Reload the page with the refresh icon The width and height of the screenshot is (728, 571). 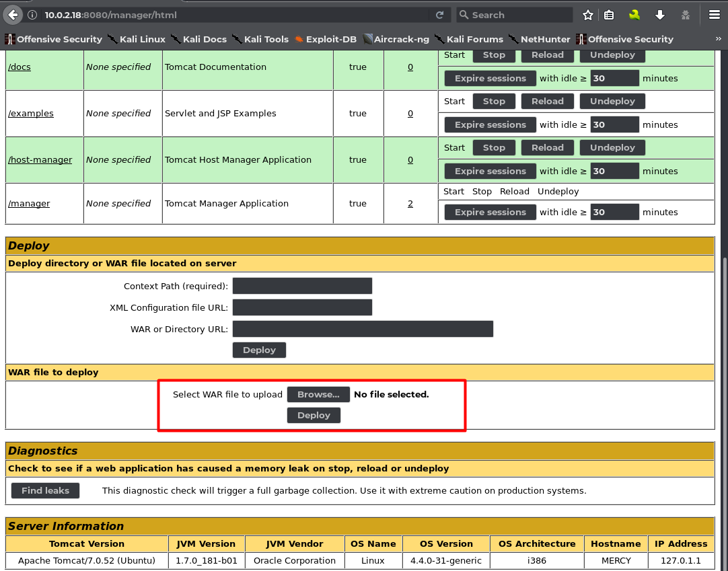pos(439,15)
